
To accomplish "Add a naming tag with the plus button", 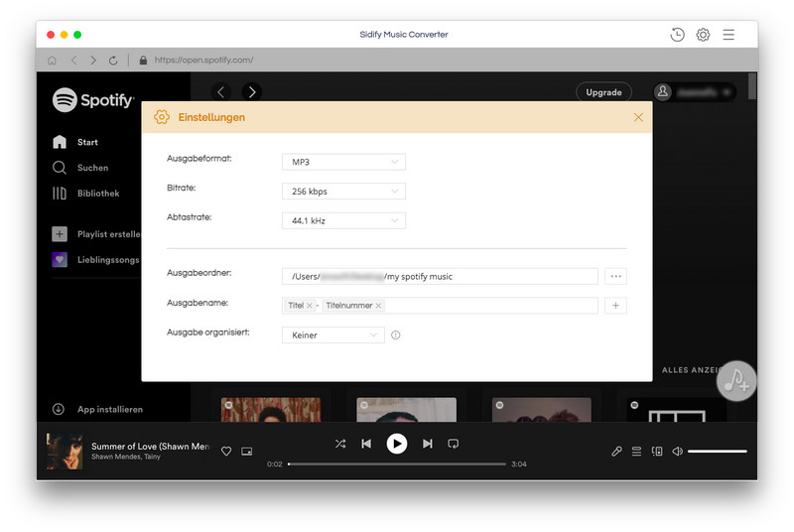I will 615,306.
